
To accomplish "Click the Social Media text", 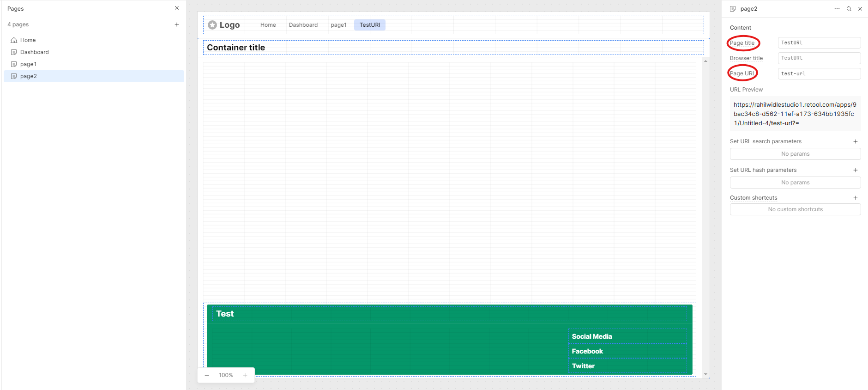I will click(592, 336).
